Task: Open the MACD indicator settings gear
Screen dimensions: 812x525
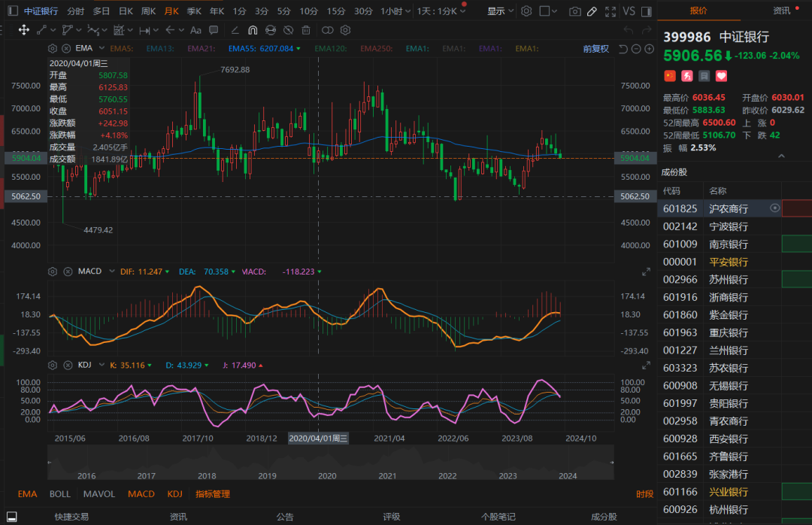Action: (x=53, y=271)
